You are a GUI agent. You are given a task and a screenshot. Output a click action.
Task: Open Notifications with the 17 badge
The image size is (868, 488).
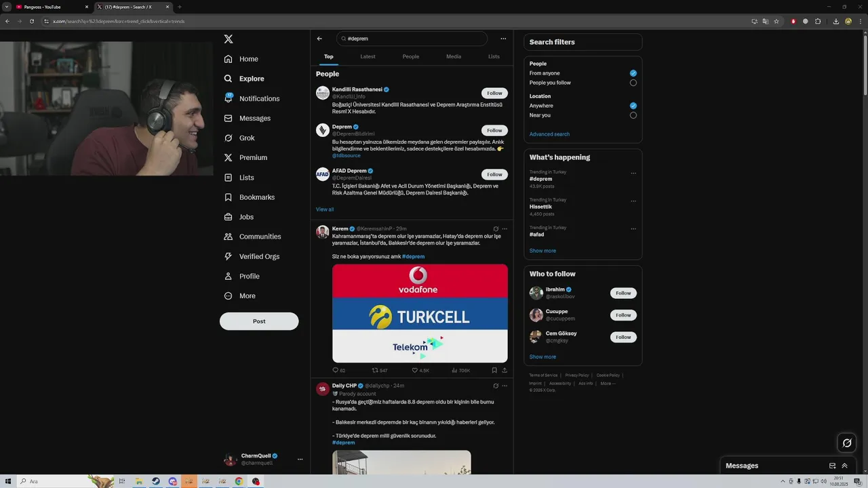click(x=252, y=98)
